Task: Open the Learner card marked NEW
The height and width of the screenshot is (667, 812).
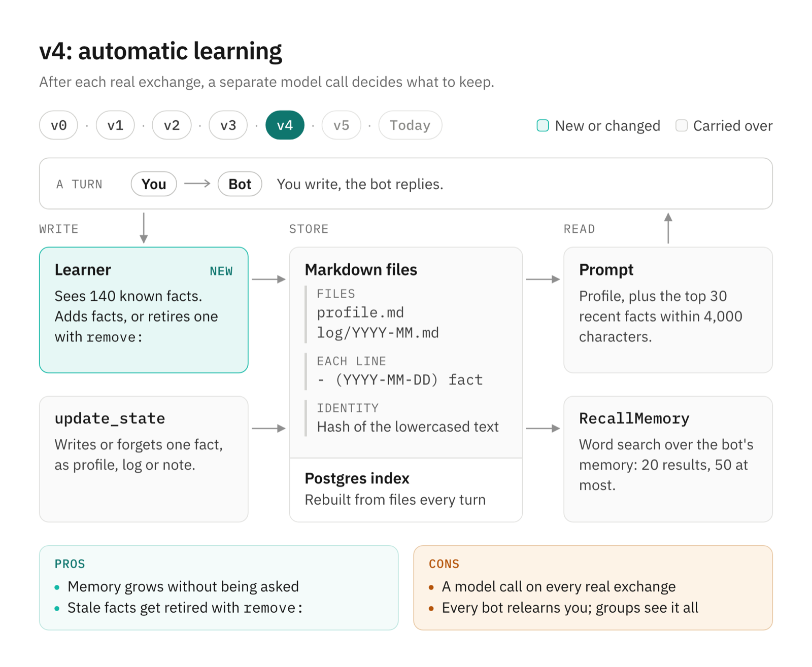Action: coord(144,310)
